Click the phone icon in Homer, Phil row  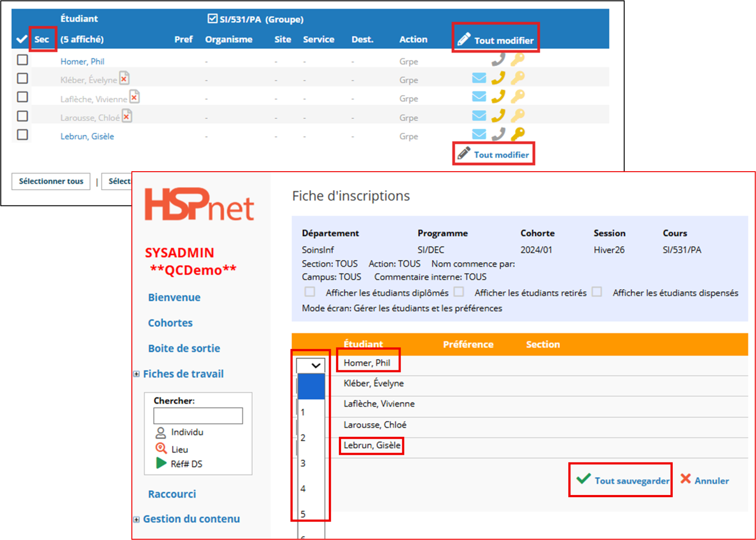498,59
